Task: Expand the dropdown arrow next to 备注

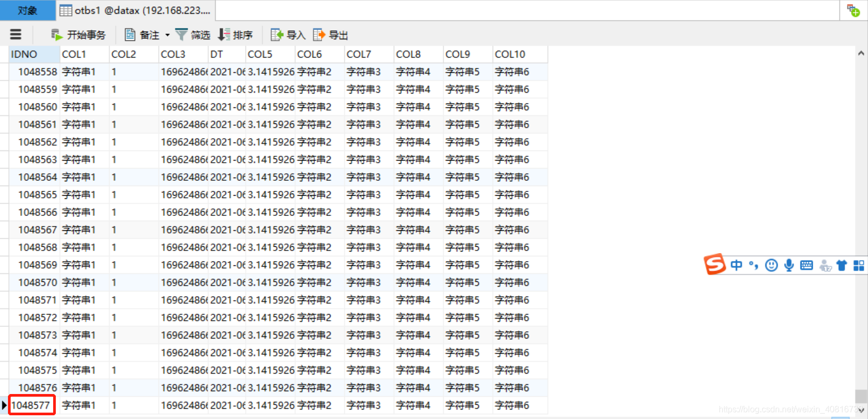Action: 167,35
